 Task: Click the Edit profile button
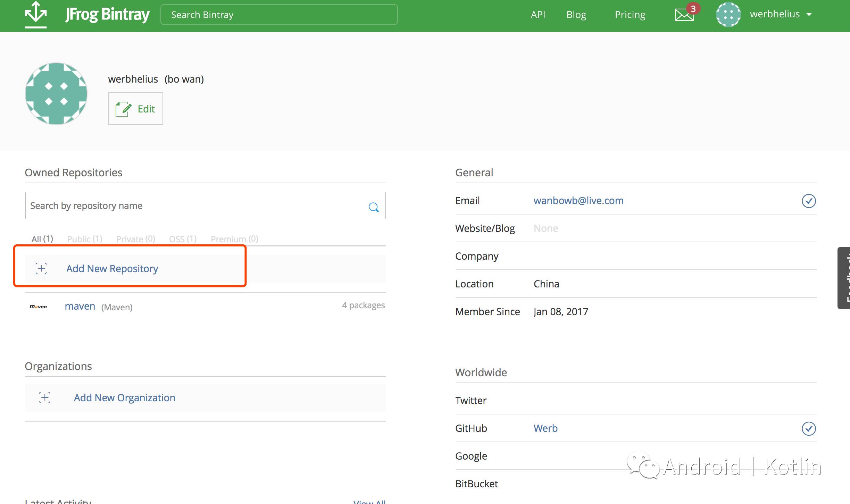pyautogui.click(x=135, y=109)
